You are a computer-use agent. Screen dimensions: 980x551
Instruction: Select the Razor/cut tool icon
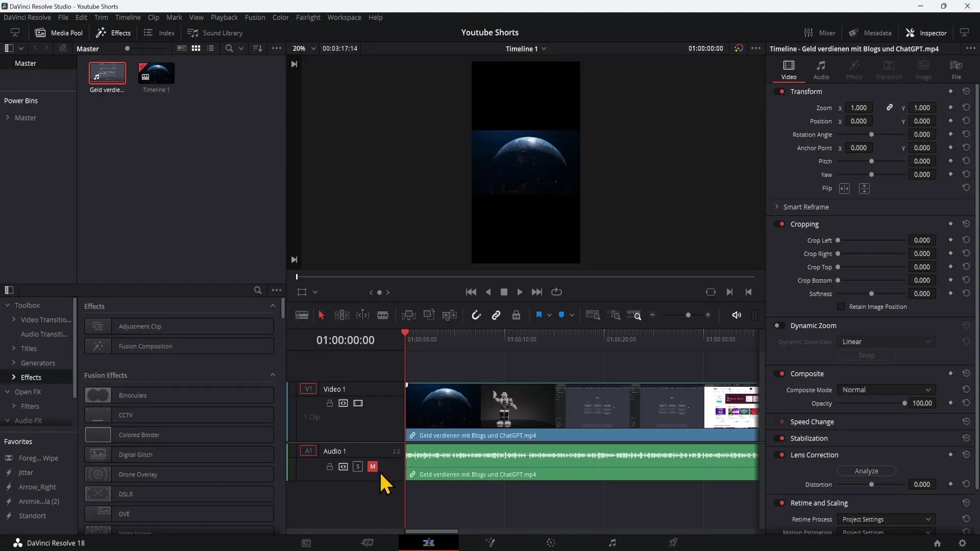tap(383, 315)
